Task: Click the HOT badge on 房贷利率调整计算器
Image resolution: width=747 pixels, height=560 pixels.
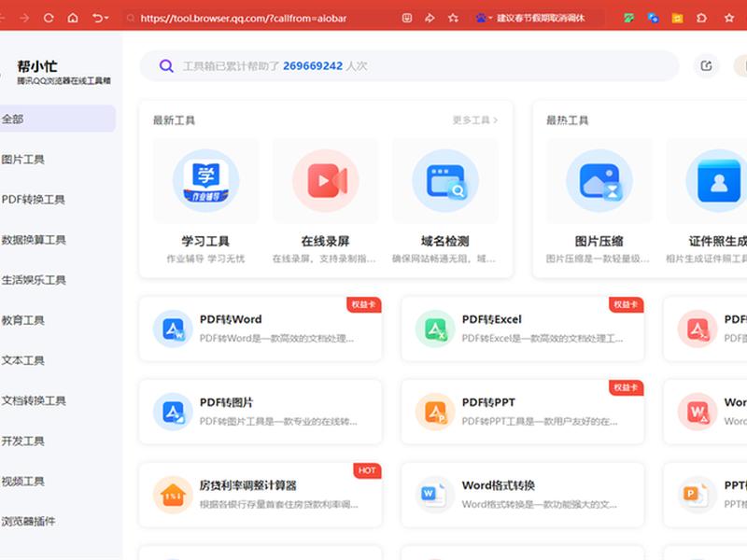Action: 367,470
